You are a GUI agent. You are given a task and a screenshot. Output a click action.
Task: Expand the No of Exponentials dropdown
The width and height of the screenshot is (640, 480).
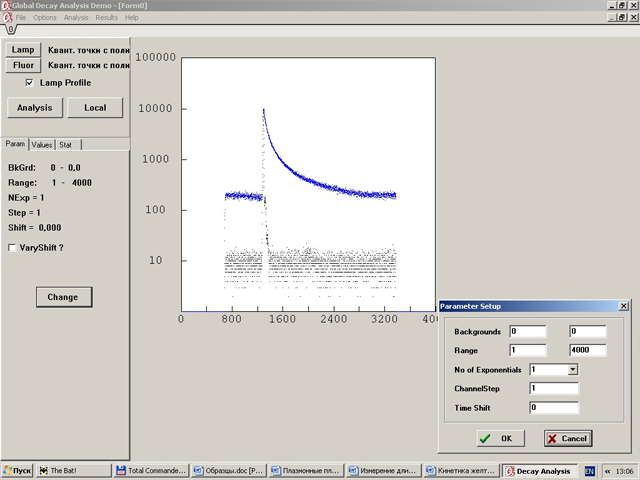click(x=572, y=369)
